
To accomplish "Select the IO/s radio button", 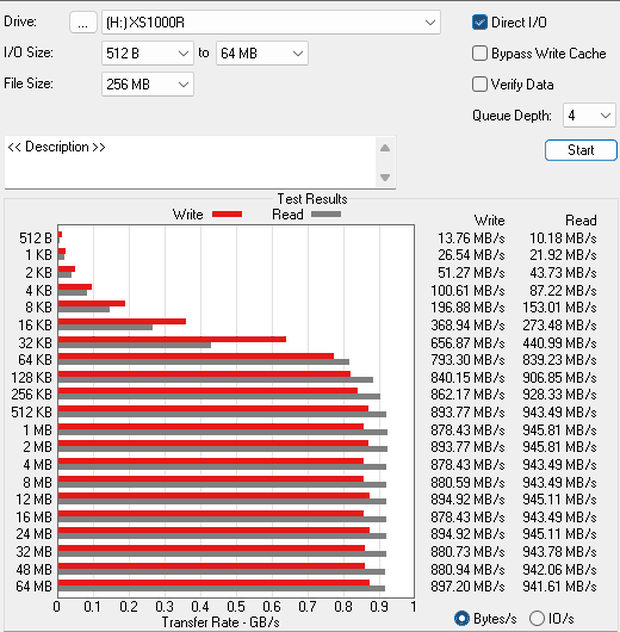I will point(537,618).
